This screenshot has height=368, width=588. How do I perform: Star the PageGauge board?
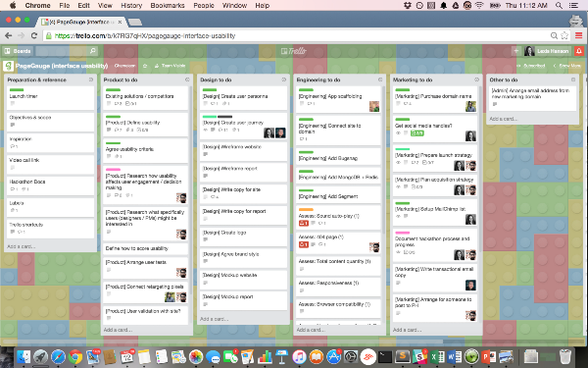click(x=145, y=66)
